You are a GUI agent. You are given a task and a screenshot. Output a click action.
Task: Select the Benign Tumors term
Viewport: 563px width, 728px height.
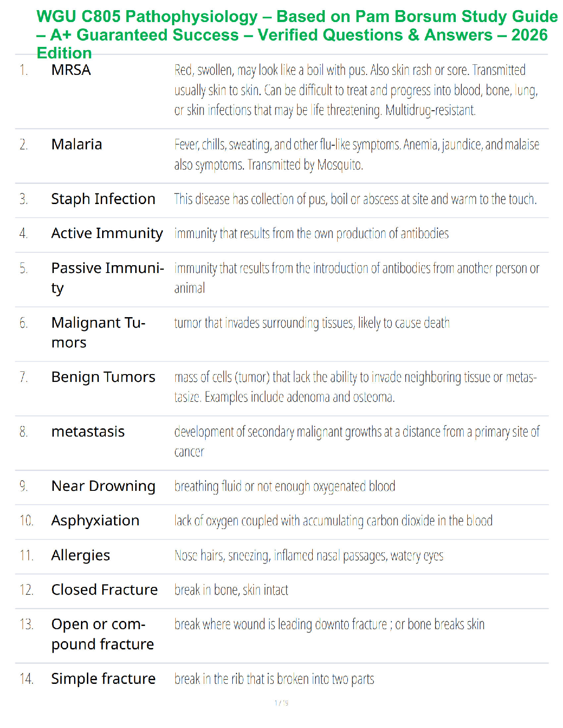point(103,377)
